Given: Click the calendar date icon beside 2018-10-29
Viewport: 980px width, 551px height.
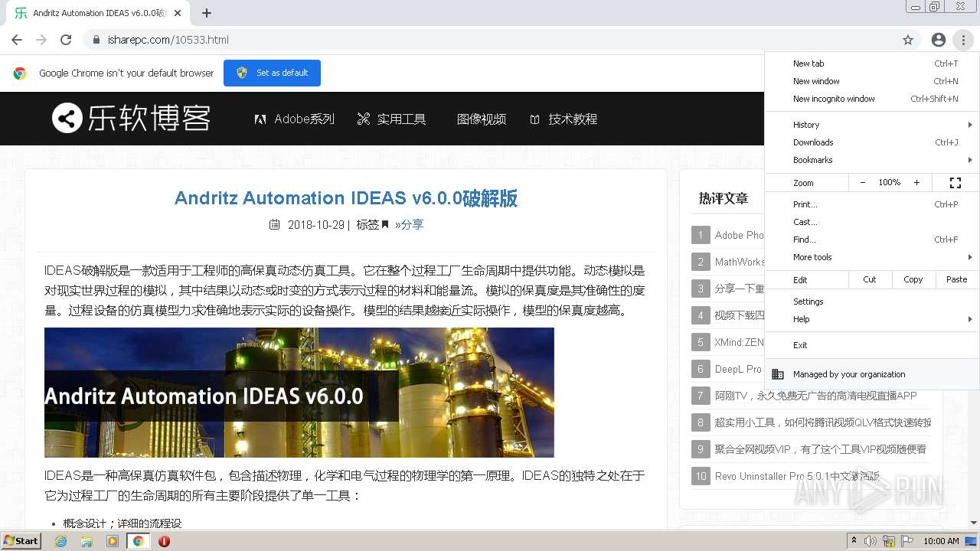Looking at the screenshot, I should (x=275, y=224).
